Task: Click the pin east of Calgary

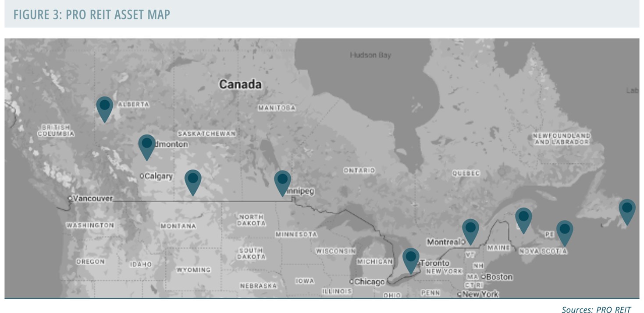Action: pyautogui.click(x=193, y=181)
